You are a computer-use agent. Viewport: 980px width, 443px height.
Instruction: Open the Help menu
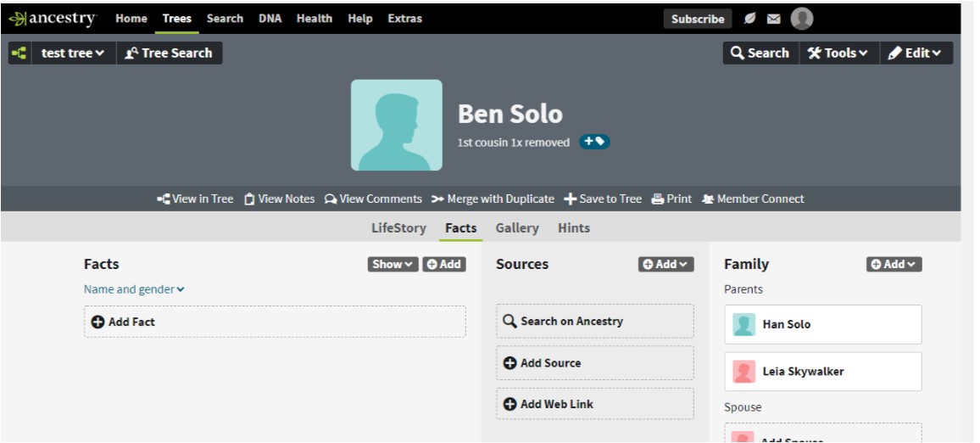(x=360, y=19)
